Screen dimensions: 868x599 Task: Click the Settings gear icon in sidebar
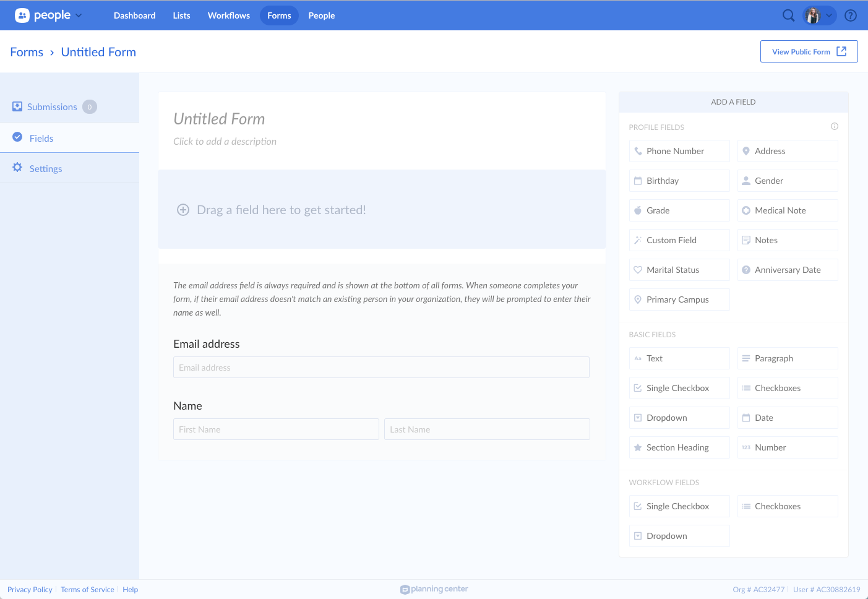coord(17,168)
